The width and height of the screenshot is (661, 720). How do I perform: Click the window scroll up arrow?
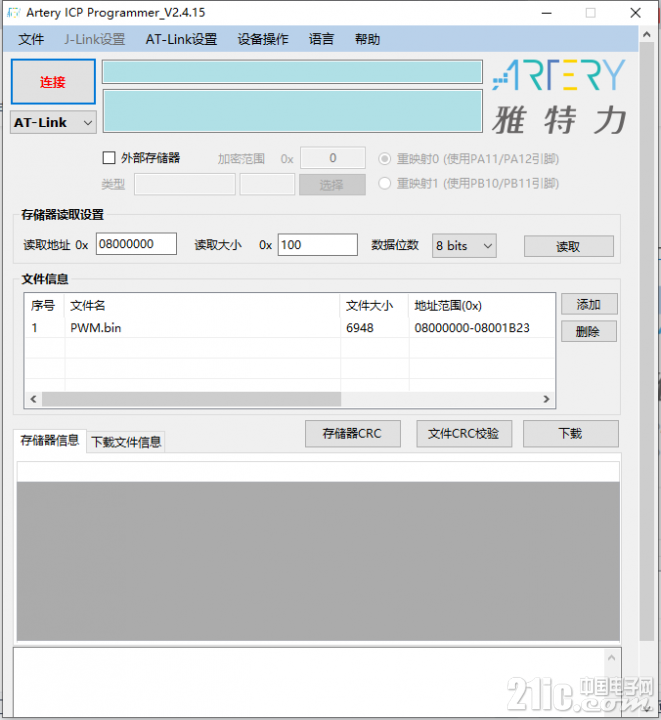pos(647,34)
